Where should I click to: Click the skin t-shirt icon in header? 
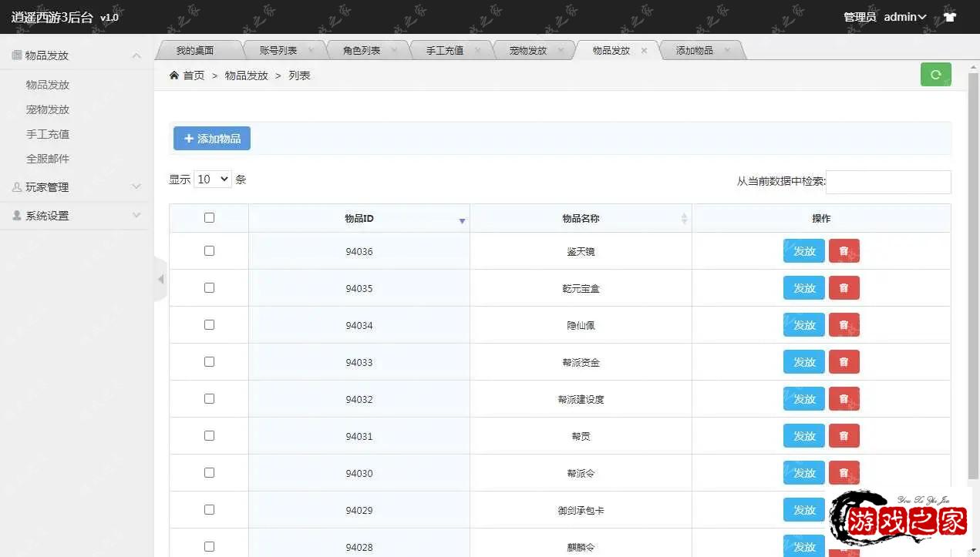coord(949,17)
